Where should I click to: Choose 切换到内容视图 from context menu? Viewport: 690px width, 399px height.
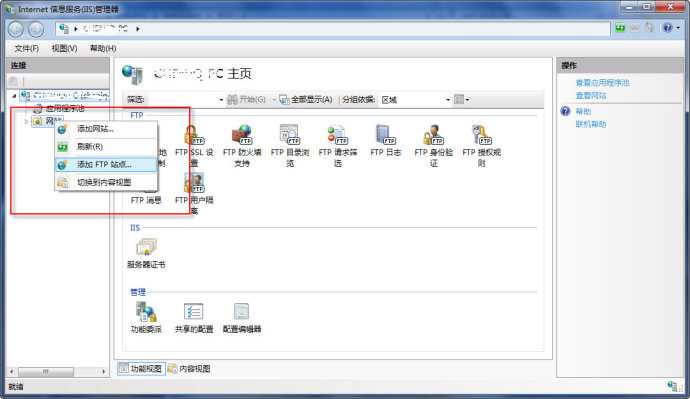tap(106, 182)
